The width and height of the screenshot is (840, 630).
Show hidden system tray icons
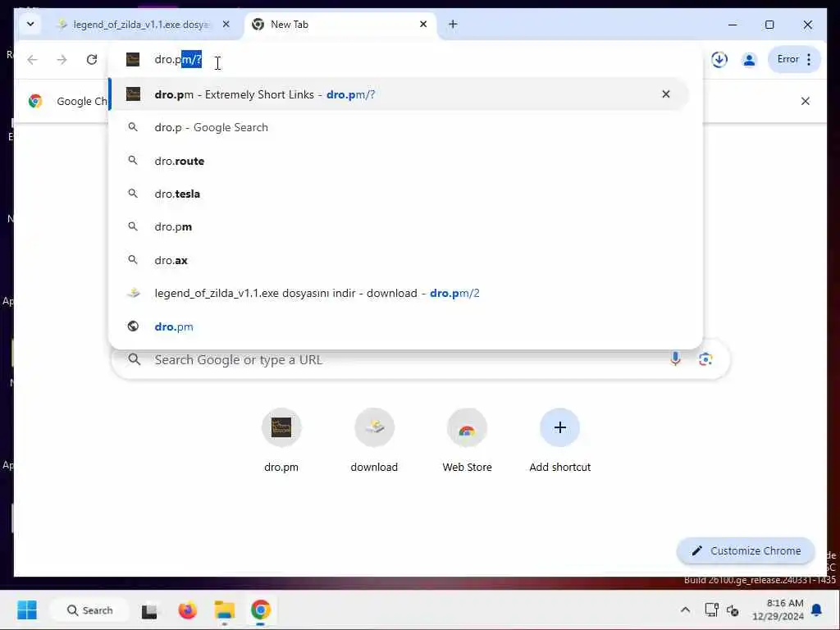click(685, 610)
